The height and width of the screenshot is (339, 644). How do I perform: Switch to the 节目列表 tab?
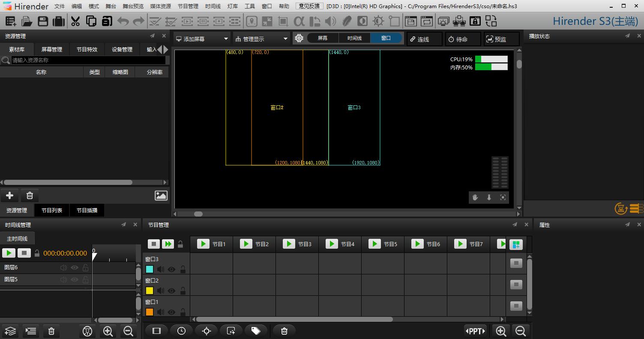pyautogui.click(x=52, y=211)
